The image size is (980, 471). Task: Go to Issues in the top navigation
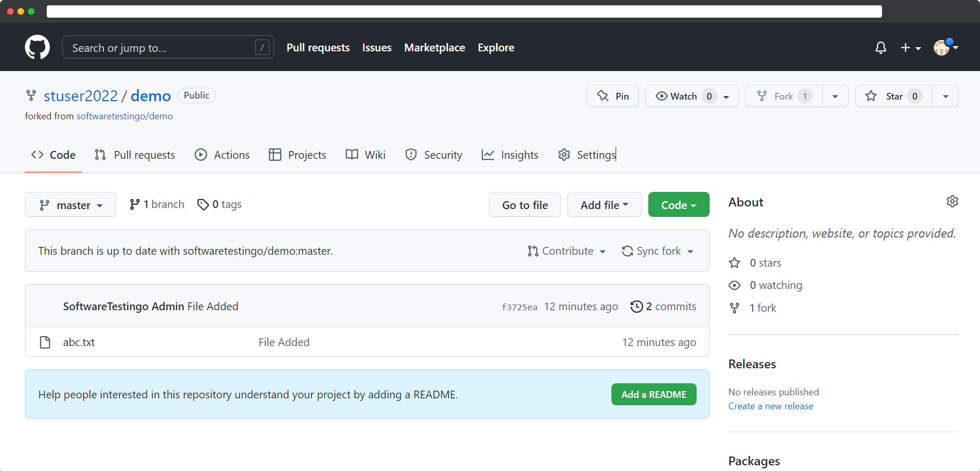(x=377, y=48)
